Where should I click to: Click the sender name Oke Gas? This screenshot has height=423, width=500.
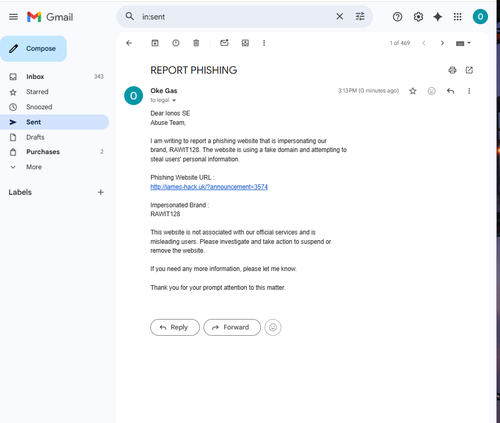click(x=164, y=91)
